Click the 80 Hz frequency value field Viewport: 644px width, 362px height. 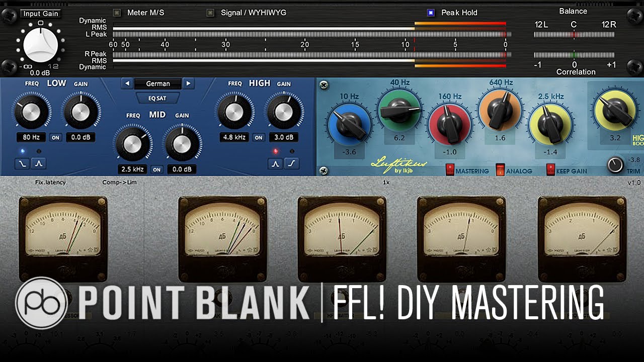tap(31, 137)
